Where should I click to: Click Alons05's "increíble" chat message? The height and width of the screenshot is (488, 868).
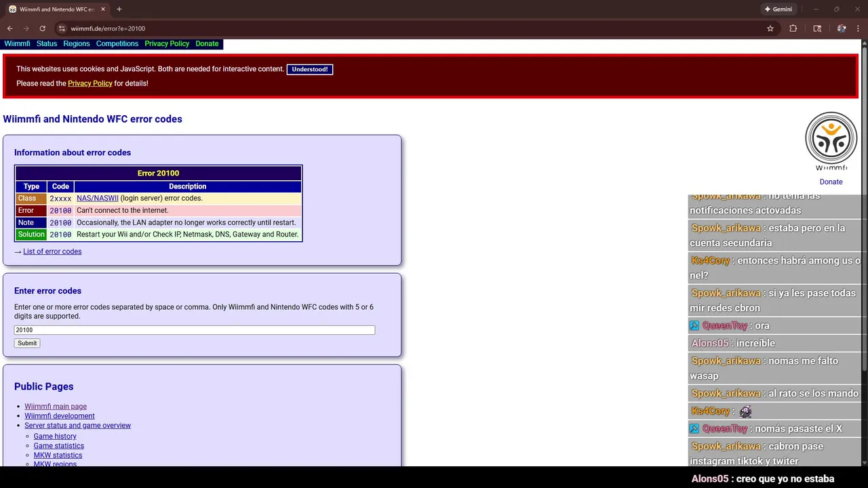[774, 343]
